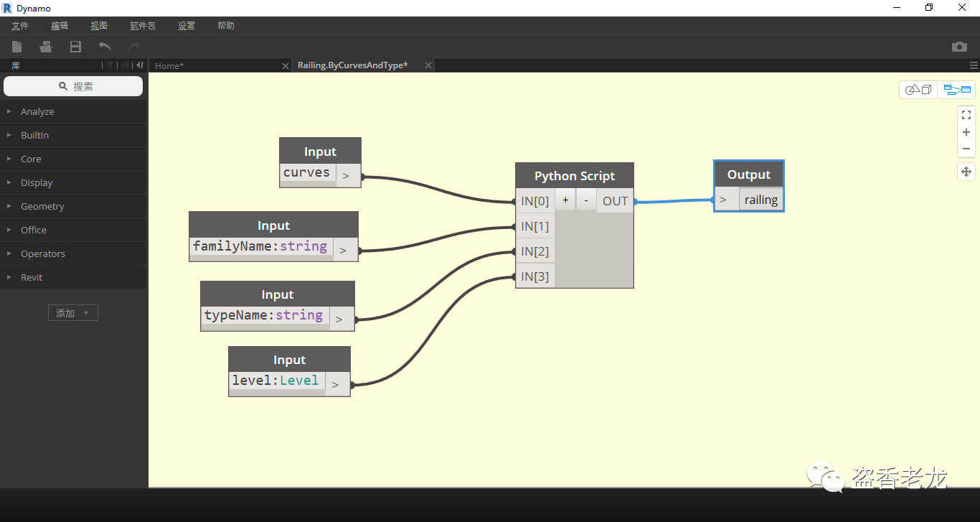Save the graph with the floppy icon
Image resolution: width=980 pixels, height=522 pixels.
pos(75,47)
